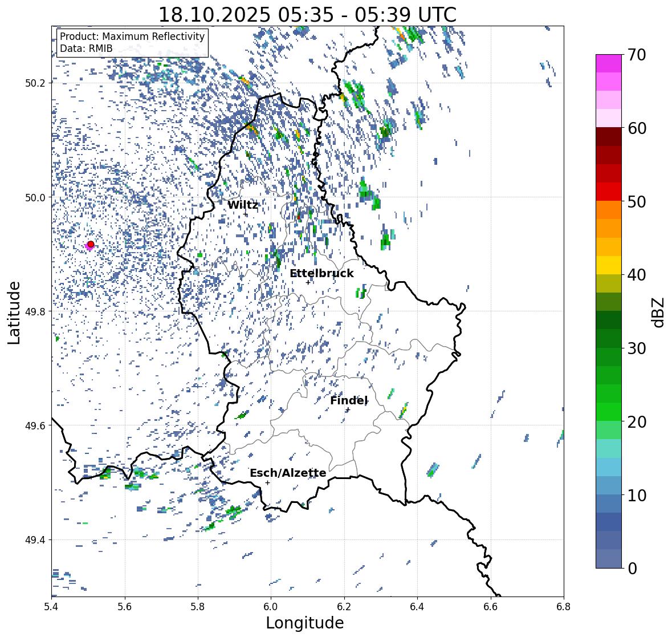Screen dimensions: 672x637
Task: Click the dark maroon colorbar segment below 60
Action: (x=609, y=137)
